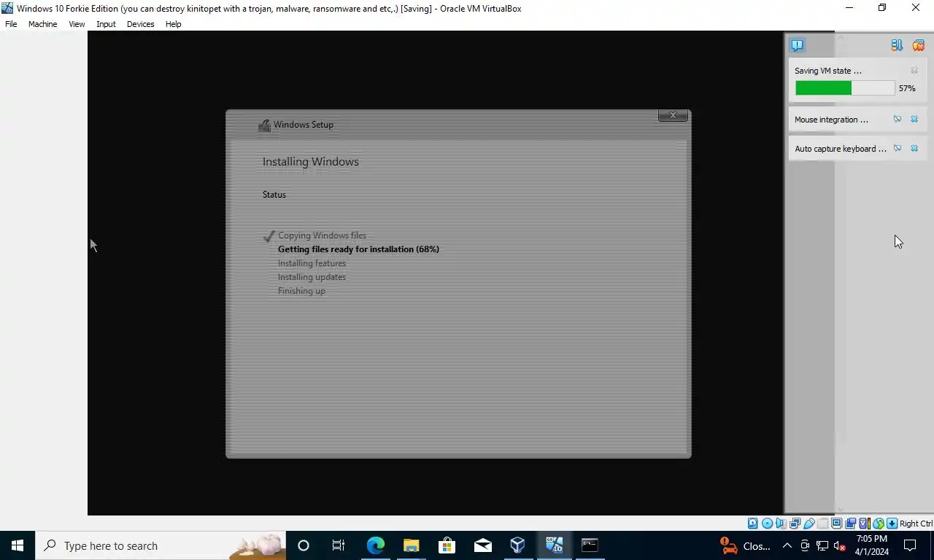Screen dimensions: 934x560
Task: Click the Saving VM state text
Action: click(828, 71)
